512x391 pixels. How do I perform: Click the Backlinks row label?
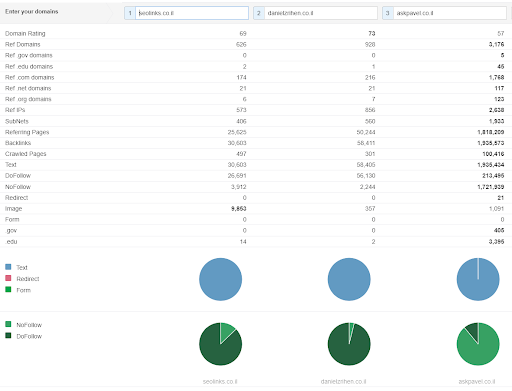click(x=18, y=143)
